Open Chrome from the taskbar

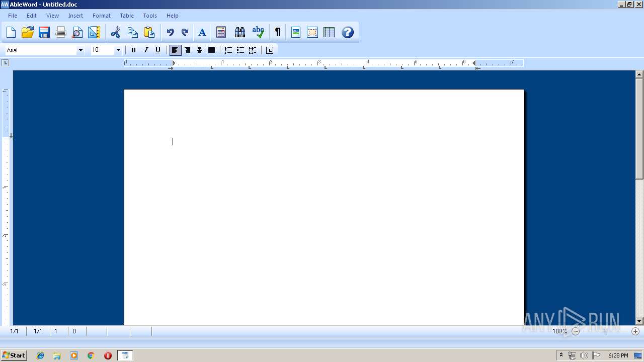click(91, 355)
